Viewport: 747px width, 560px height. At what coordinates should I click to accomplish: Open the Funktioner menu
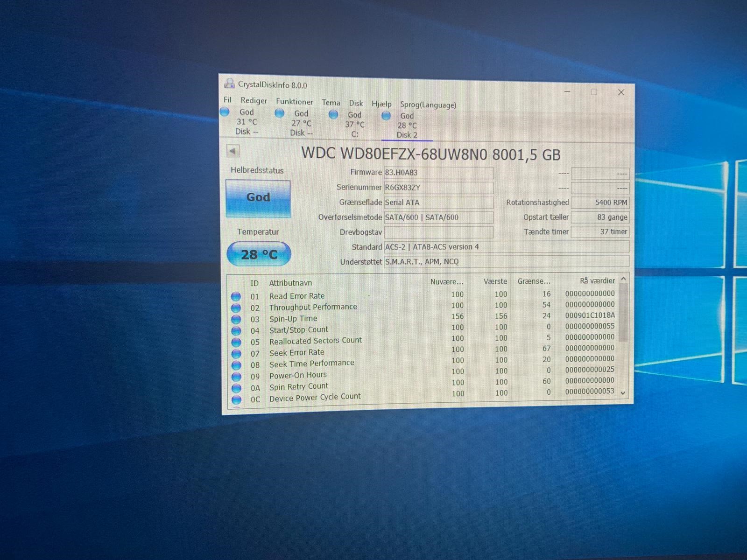[294, 101]
